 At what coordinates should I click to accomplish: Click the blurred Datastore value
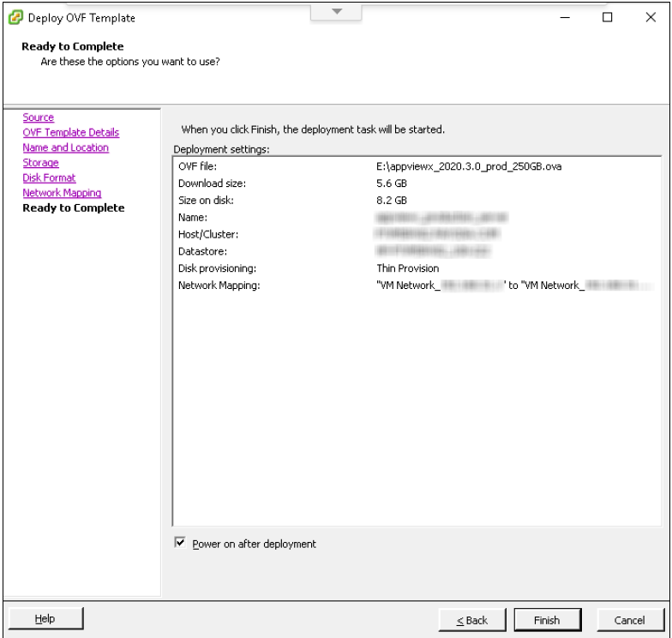pyautogui.click(x=434, y=250)
